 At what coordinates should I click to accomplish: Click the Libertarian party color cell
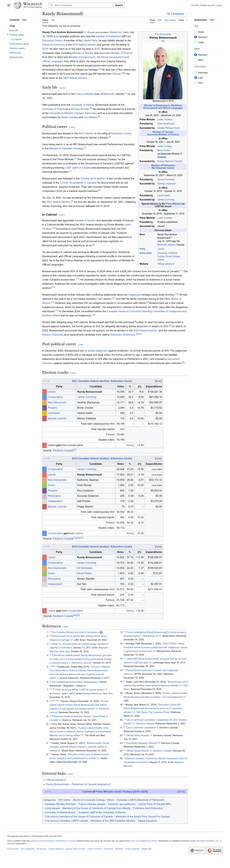point(44,413)
